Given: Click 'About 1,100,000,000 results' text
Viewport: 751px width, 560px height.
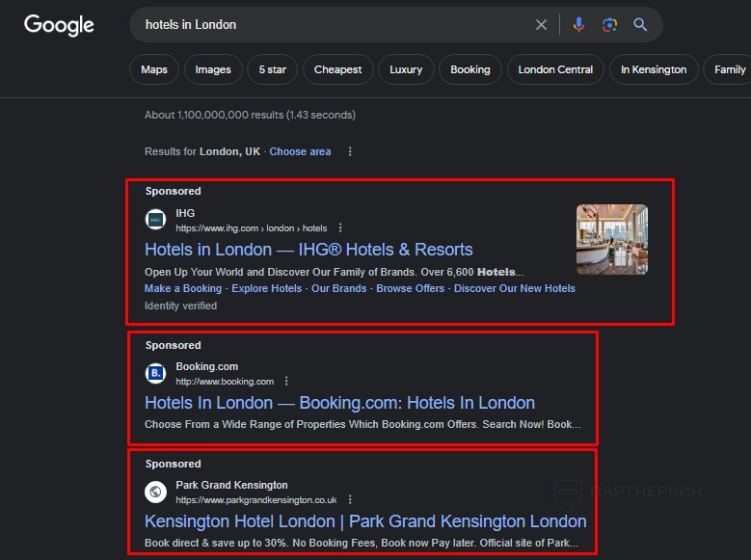Looking at the screenshot, I should pos(250,115).
